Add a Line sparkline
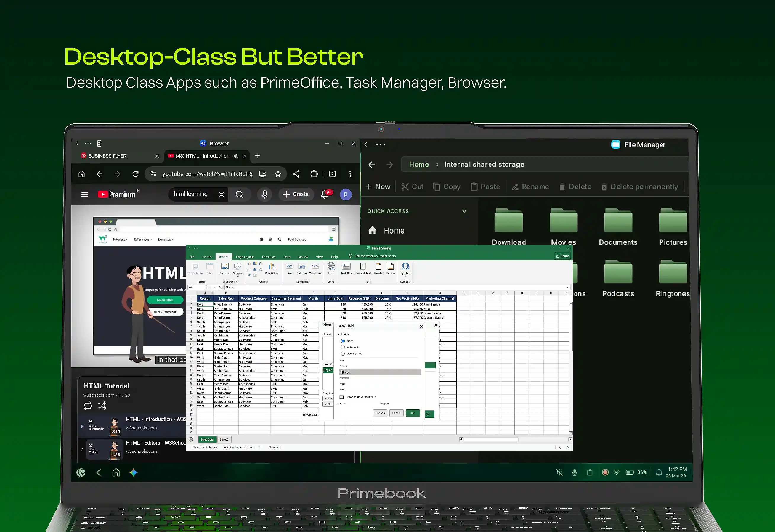The image size is (775, 532). (289, 269)
